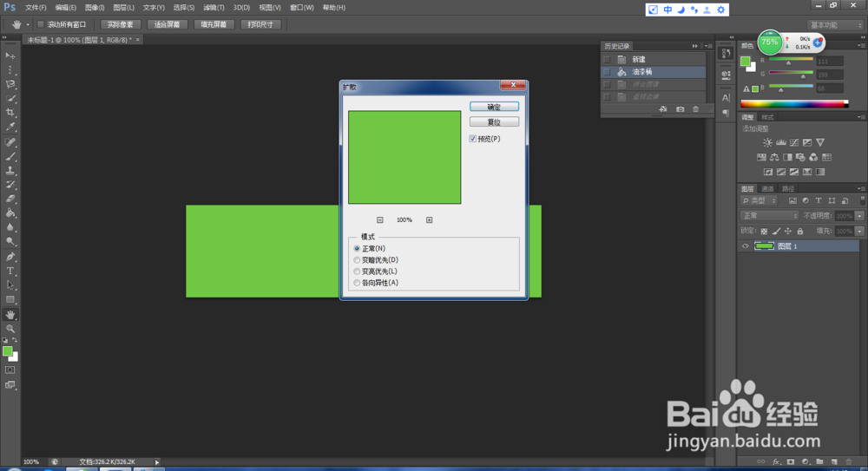Toggle Quick Mask mode icon
The image size is (868, 471).
click(10, 370)
